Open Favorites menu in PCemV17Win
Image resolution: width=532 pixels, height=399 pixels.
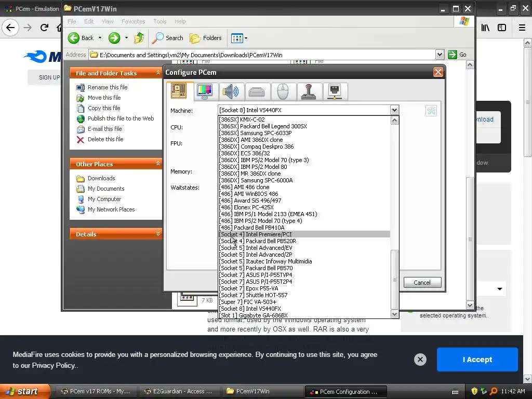coord(134,21)
